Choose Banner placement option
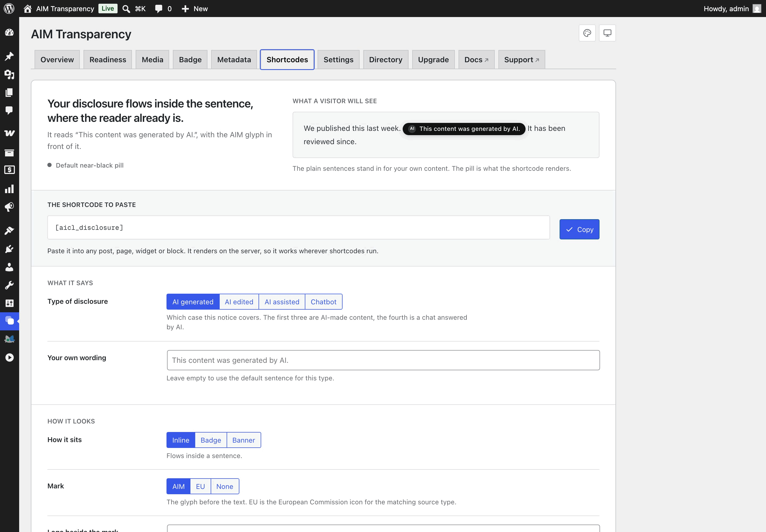 pyautogui.click(x=244, y=440)
